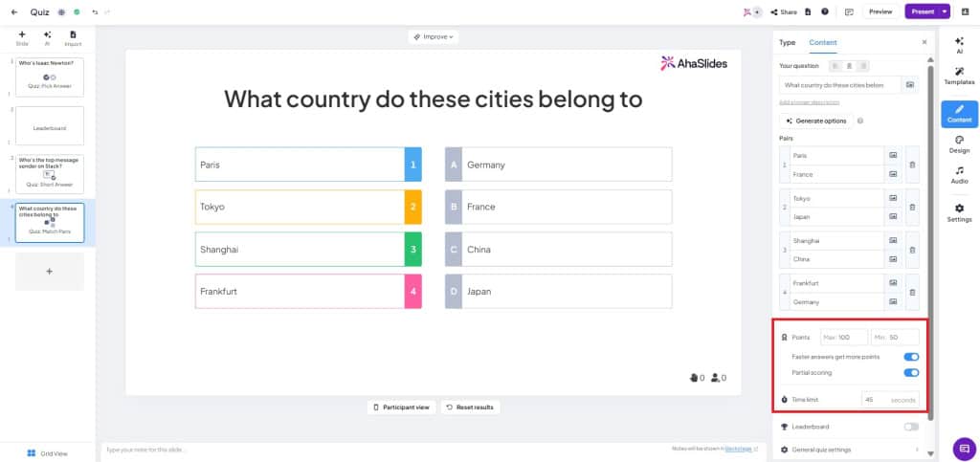Click the Frankfurt pair input field

point(836,283)
